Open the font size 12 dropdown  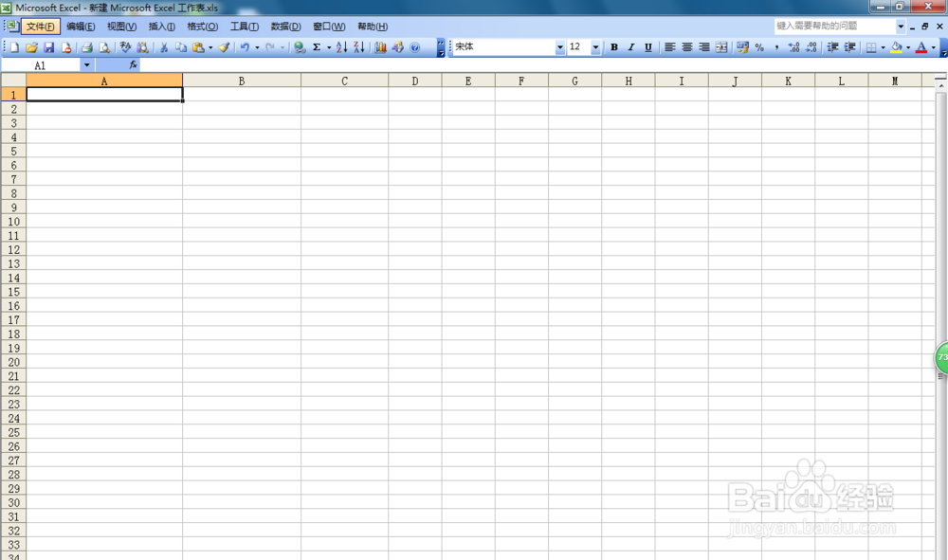pyautogui.click(x=595, y=47)
